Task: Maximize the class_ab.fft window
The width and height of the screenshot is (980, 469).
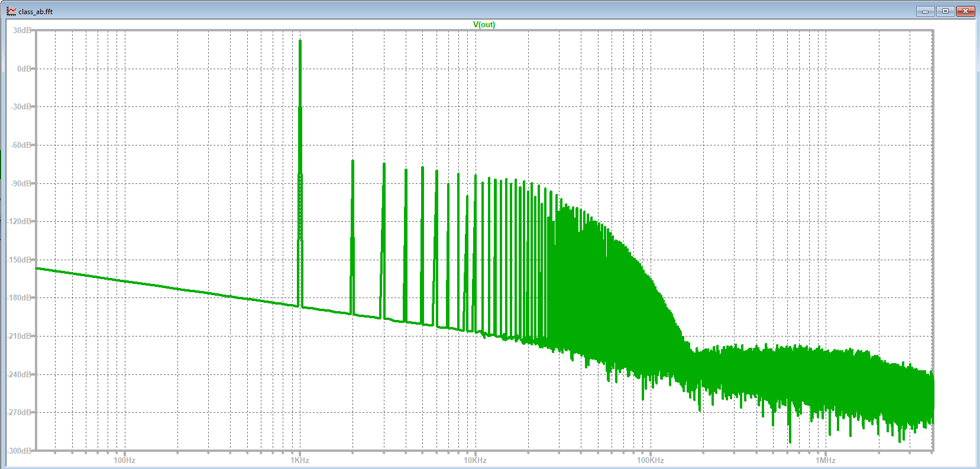Action: 945,11
